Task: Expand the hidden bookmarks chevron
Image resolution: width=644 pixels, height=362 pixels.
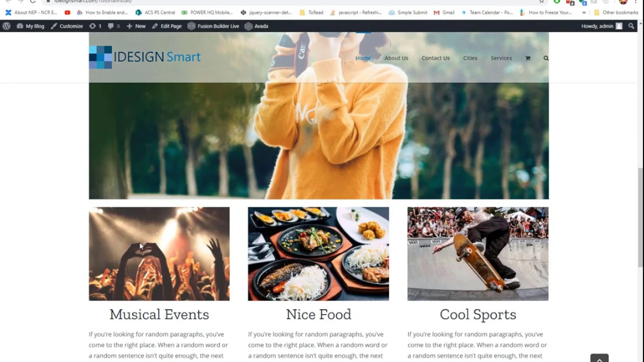Action: click(584, 13)
